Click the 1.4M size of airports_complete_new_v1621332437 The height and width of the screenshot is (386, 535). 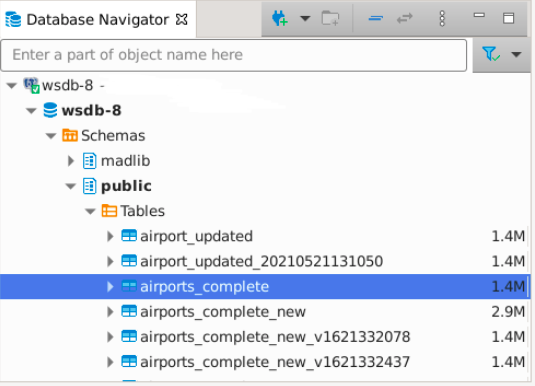(x=508, y=362)
